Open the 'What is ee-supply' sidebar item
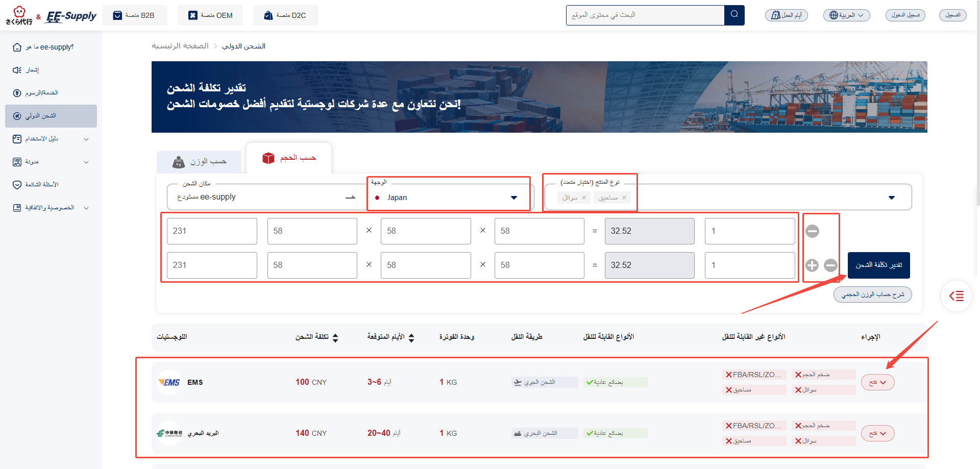The height and width of the screenshot is (469, 980). (51, 47)
